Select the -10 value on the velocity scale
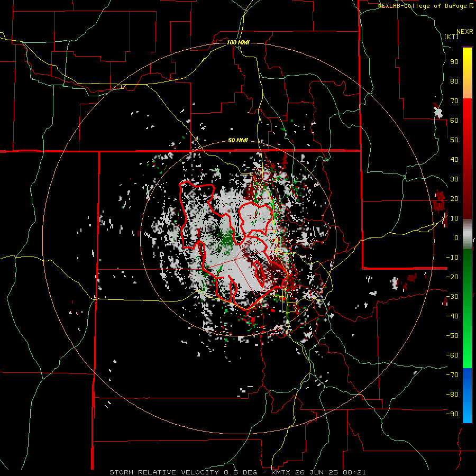The width and height of the screenshot is (476, 476). [x=452, y=258]
